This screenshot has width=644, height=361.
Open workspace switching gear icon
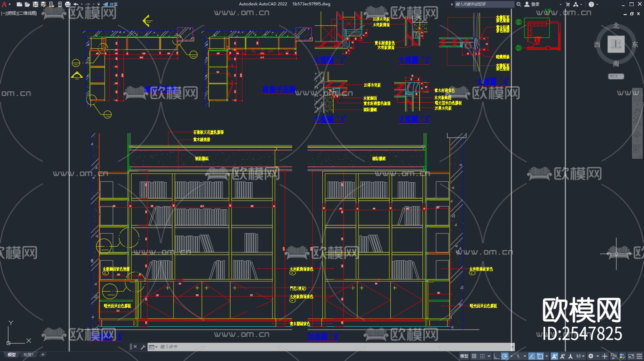point(591,356)
